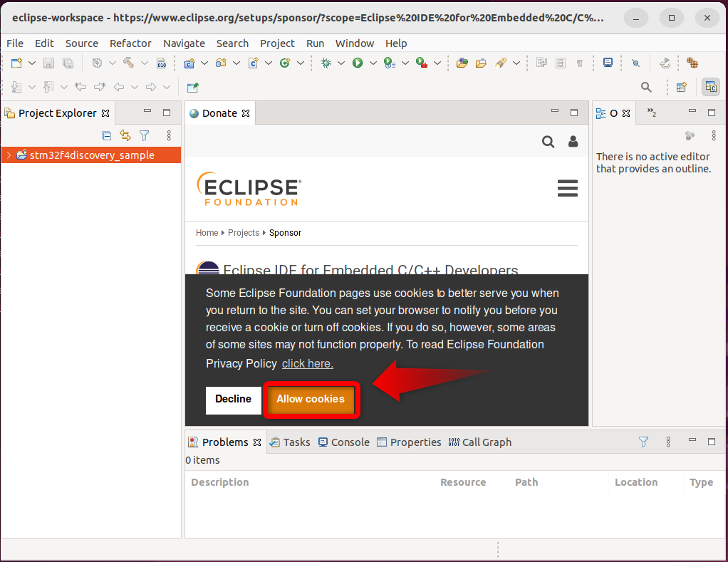Click the green Run button icon

[358, 63]
